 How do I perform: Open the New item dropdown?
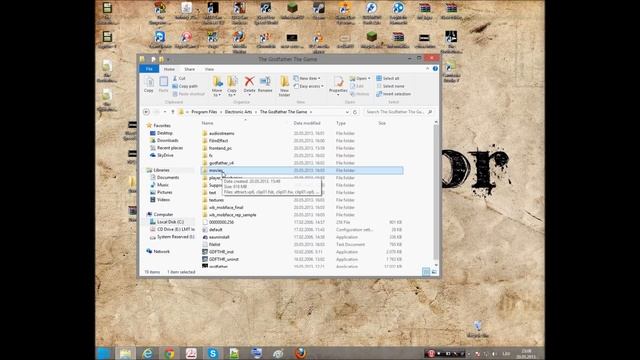307,78
